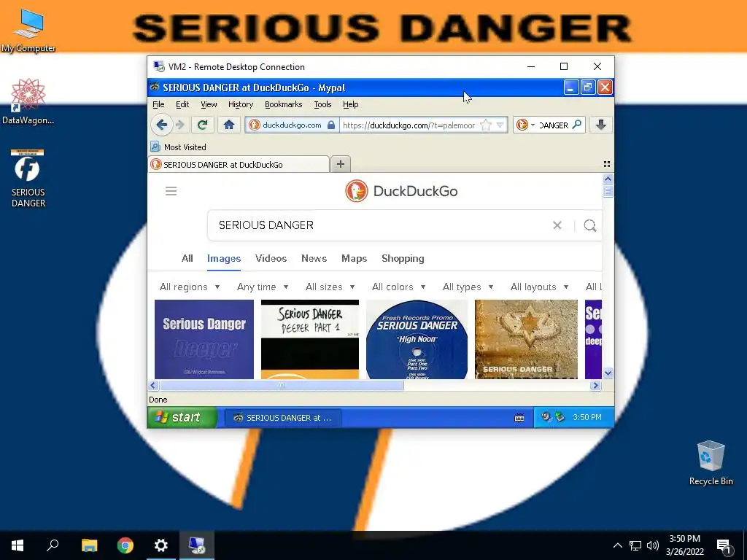
Task: Select the SERIOUS DANGER at DuckDuckGo browser tab
Action: [x=239, y=164]
